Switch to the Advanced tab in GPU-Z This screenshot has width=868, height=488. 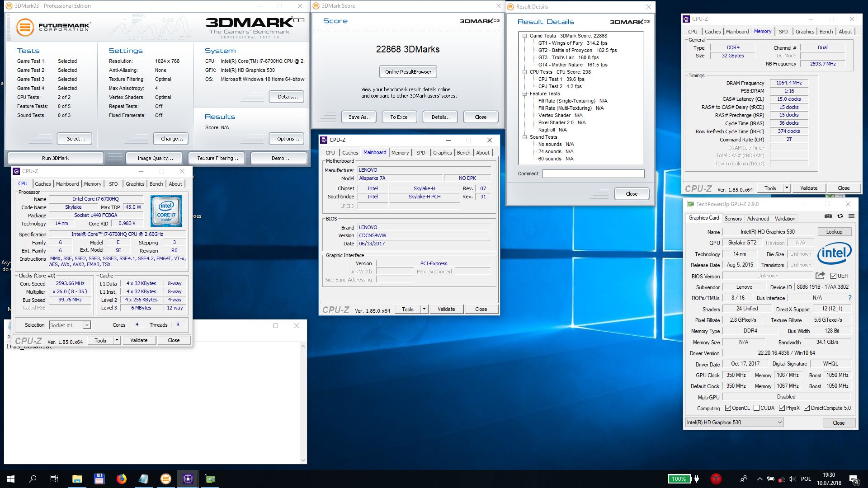pos(758,219)
